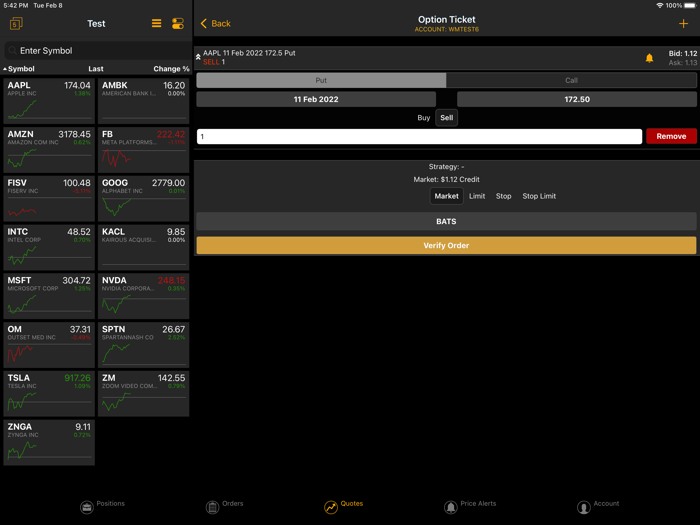Image resolution: width=700 pixels, height=525 pixels.
Task: Open the watchlist display settings toggle icon
Action: [x=178, y=23]
